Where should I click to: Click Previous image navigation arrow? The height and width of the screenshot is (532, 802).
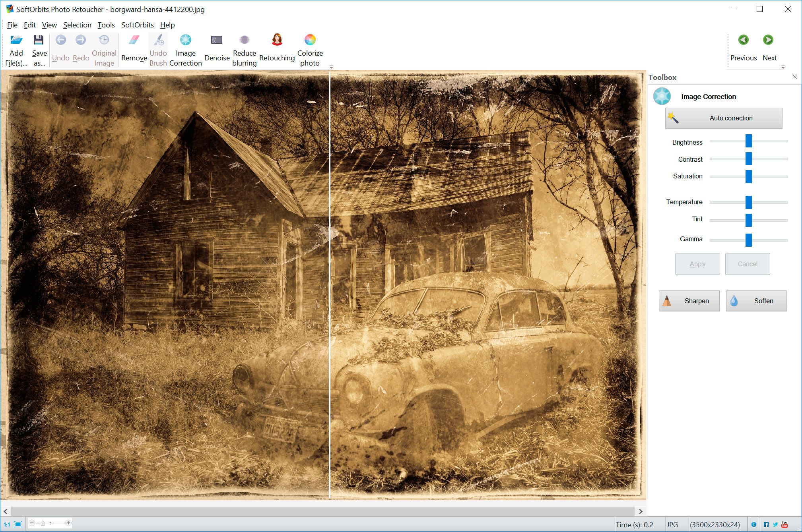coord(743,40)
